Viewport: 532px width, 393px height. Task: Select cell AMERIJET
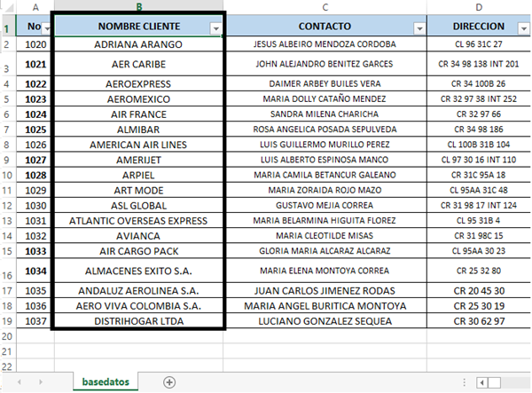(x=138, y=160)
